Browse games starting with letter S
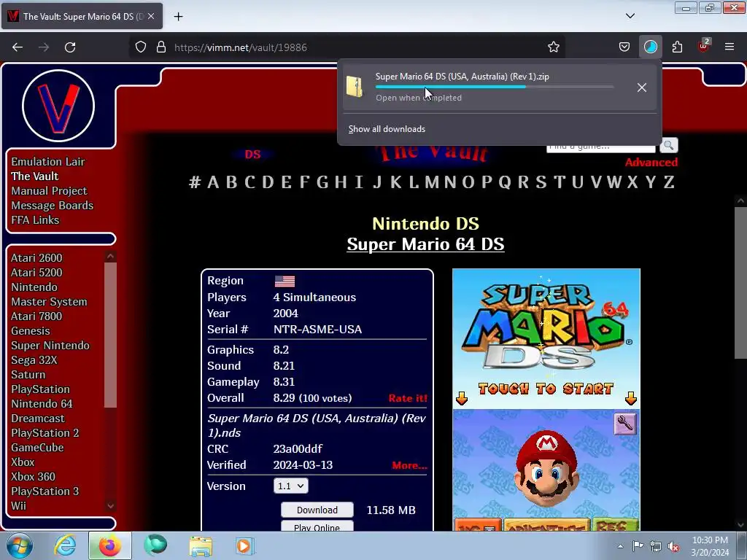Image resolution: width=747 pixels, height=560 pixels. pos(541,182)
